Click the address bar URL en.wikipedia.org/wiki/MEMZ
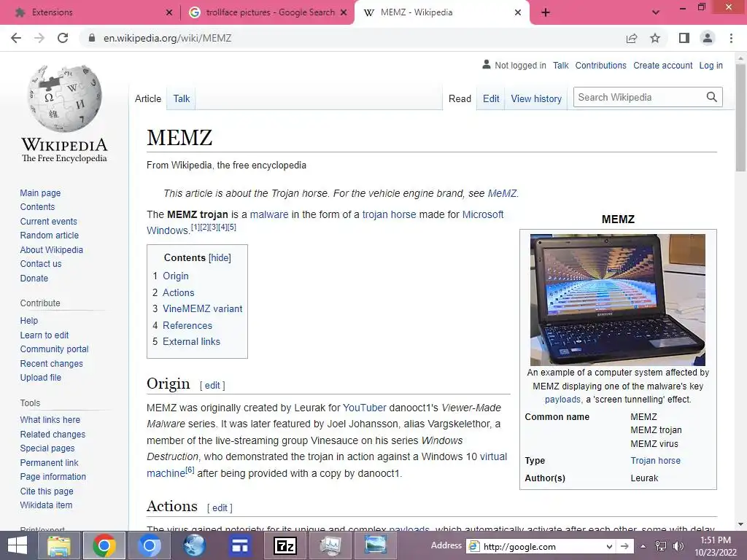Viewport: 747px width, 560px height. coord(167,38)
